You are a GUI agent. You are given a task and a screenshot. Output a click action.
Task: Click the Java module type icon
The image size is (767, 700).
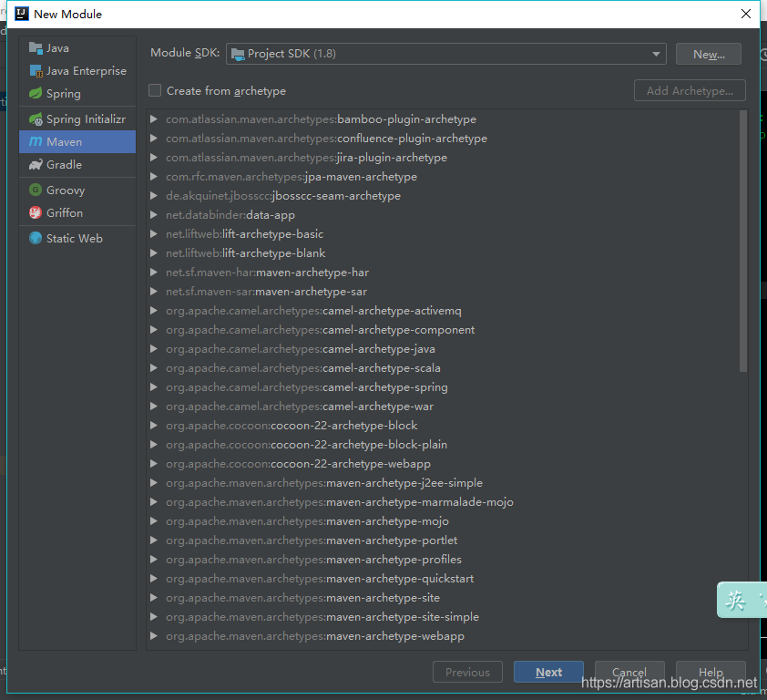(36, 48)
